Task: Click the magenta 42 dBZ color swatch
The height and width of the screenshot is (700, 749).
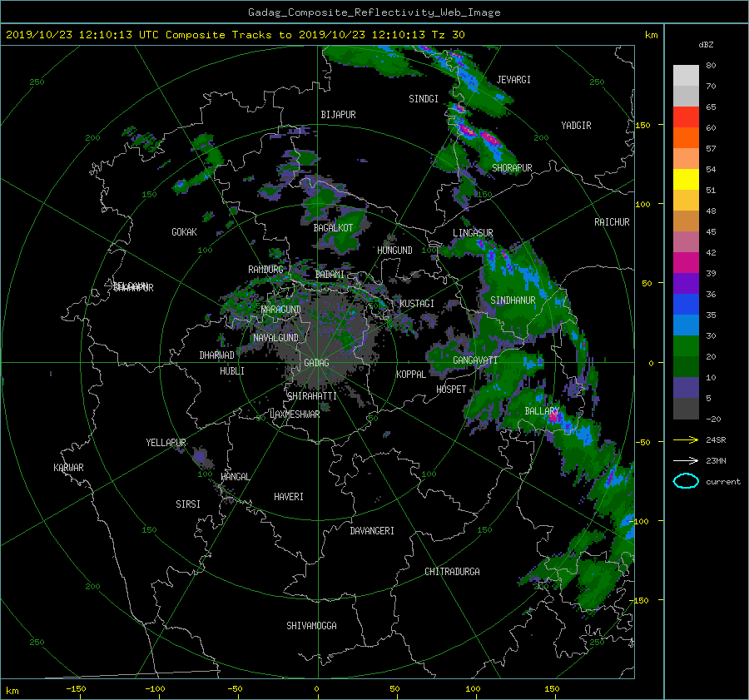Action: click(x=686, y=262)
